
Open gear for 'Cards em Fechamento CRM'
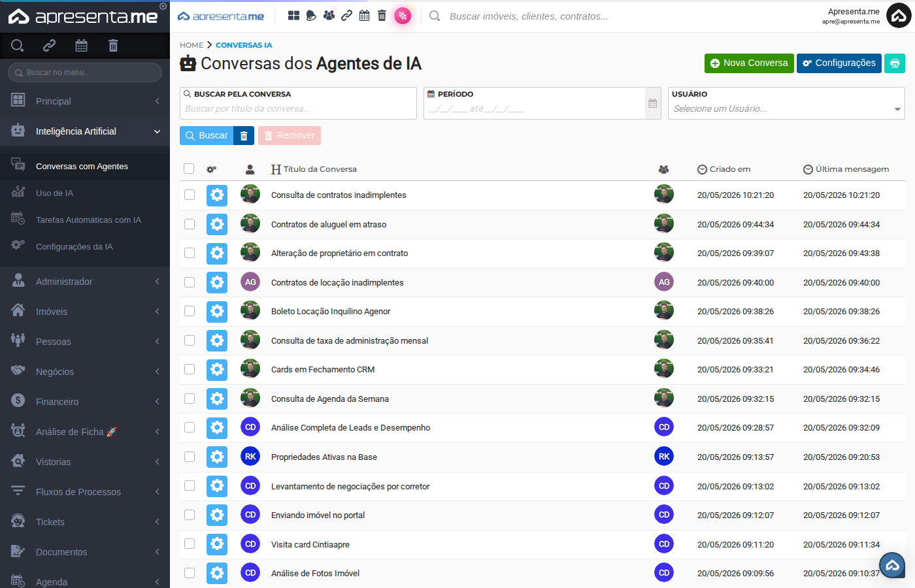pyautogui.click(x=217, y=369)
